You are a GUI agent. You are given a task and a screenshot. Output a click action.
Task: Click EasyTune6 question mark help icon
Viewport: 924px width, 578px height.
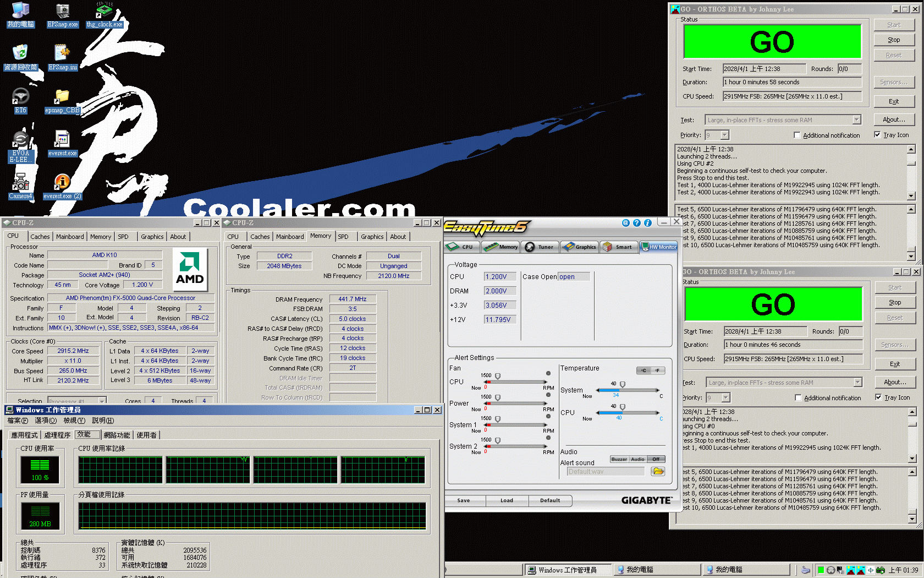point(636,223)
